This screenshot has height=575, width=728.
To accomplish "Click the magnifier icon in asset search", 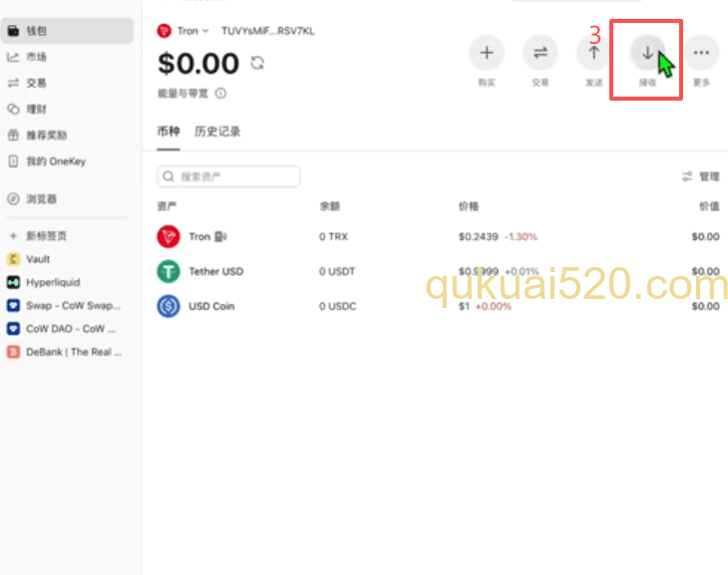I will tap(169, 176).
